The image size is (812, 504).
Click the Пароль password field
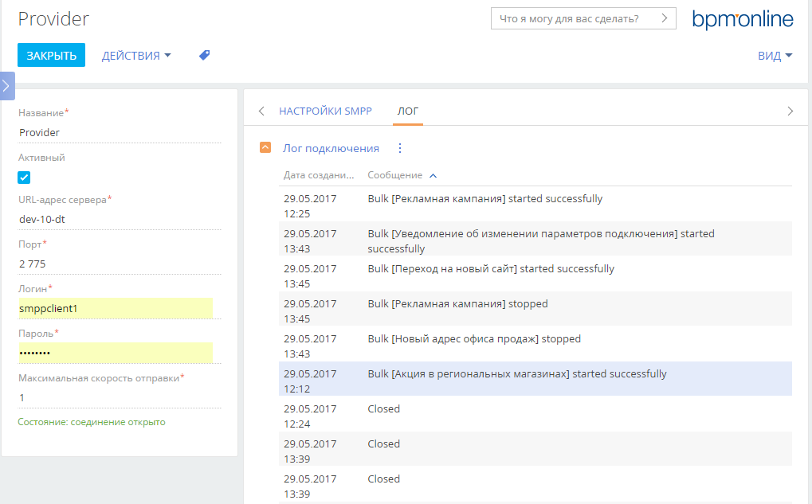pyautogui.click(x=116, y=353)
